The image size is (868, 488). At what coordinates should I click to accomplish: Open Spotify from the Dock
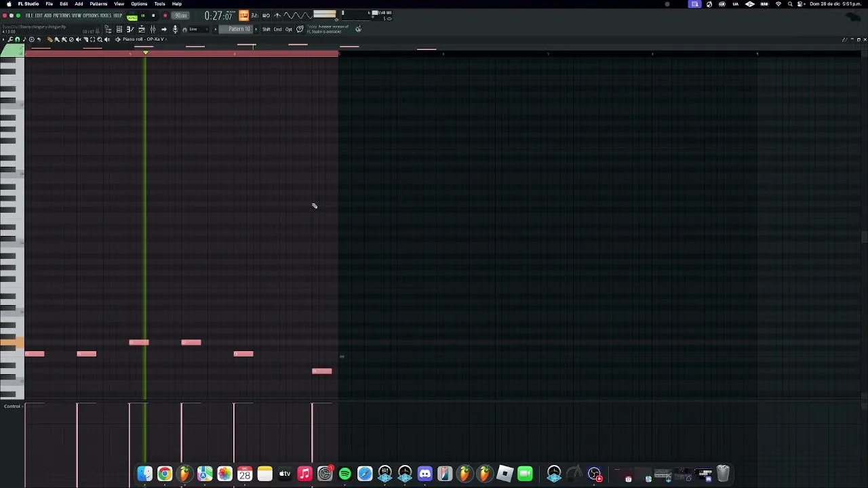(344, 473)
